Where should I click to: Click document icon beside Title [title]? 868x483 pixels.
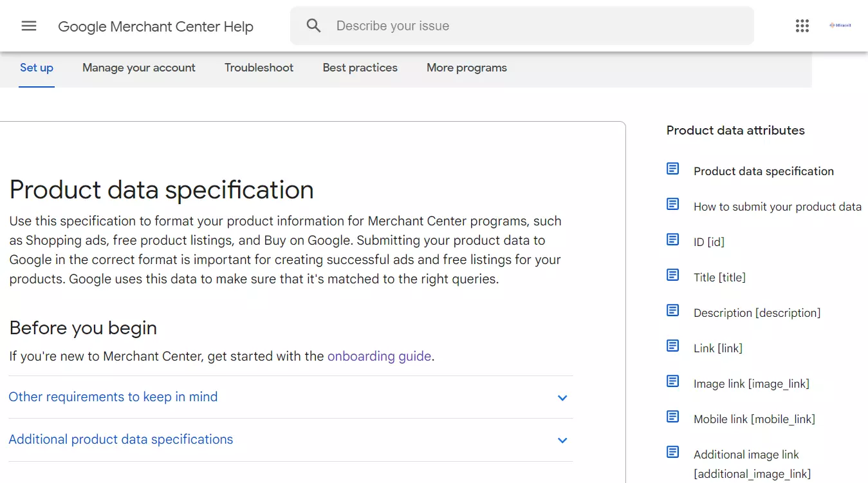coord(672,275)
